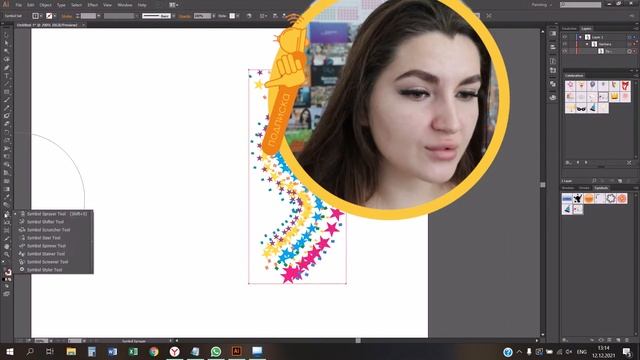Open the Type menu
The image size is (640, 360).
click(x=61, y=5)
